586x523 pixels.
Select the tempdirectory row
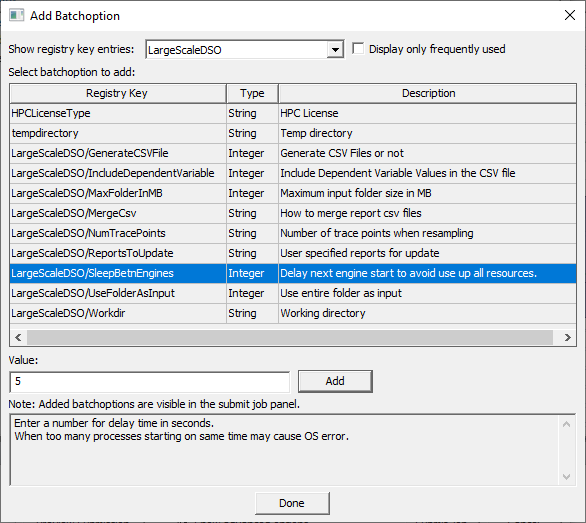point(293,133)
